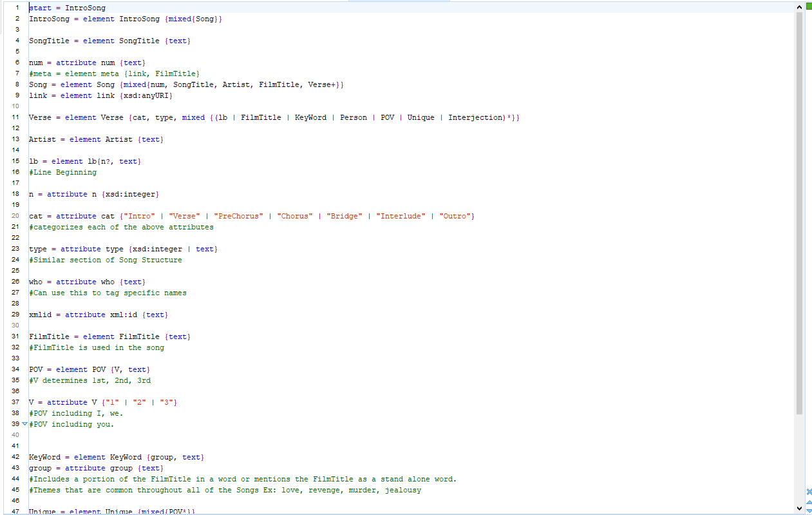Click the 'xmlid = attribute xml:id {text}' line
Screen dimensions: 812x515
pos(99,315)
